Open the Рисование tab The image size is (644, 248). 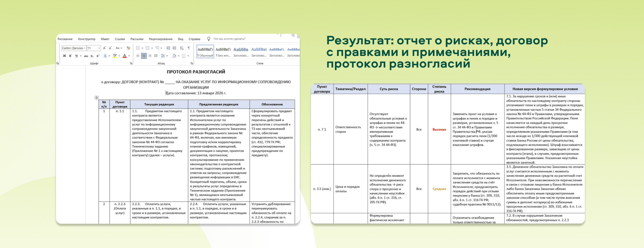tap(65, 39)
